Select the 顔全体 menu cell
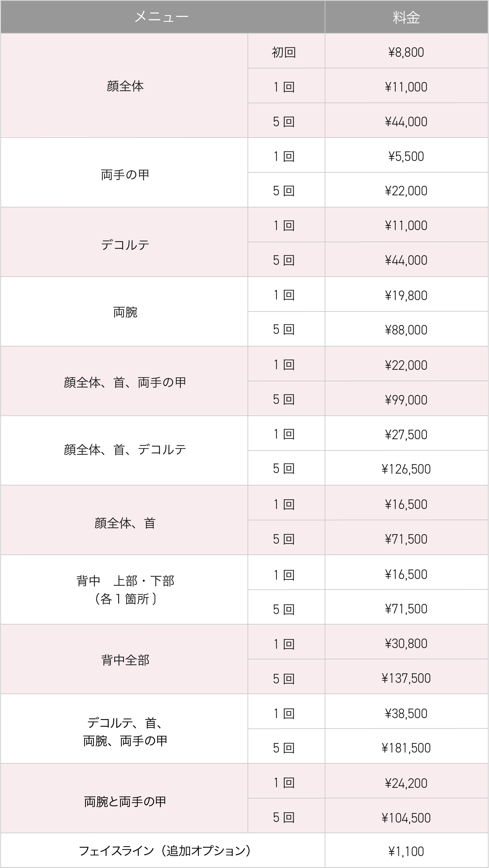489x868 pixels. pyautogui.click(x=125, y=86)
